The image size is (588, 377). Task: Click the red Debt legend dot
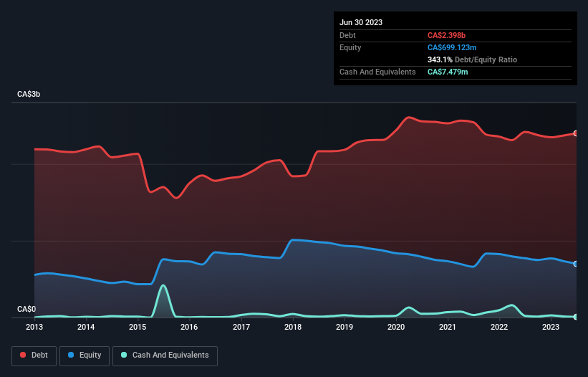[23, 355]
